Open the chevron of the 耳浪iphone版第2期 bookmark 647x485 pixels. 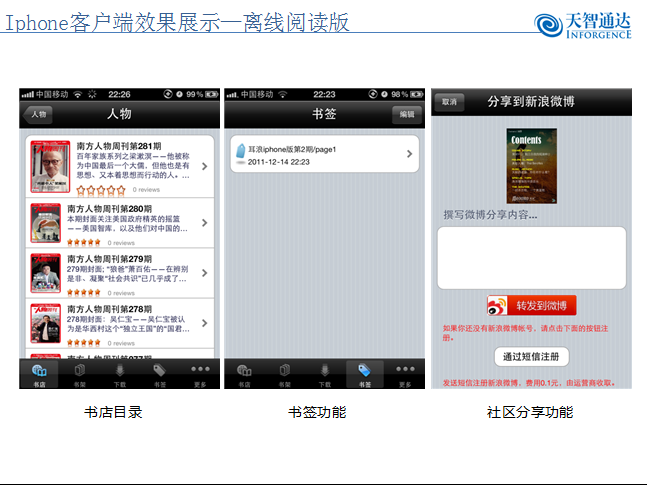pyautogui.click(x=409, y=154)
